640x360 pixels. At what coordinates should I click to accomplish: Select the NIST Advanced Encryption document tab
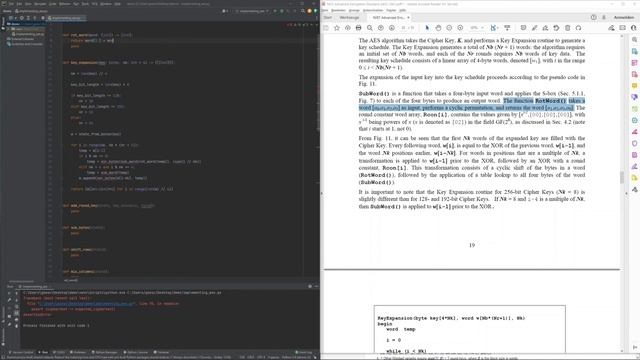[x=388, y=18]
